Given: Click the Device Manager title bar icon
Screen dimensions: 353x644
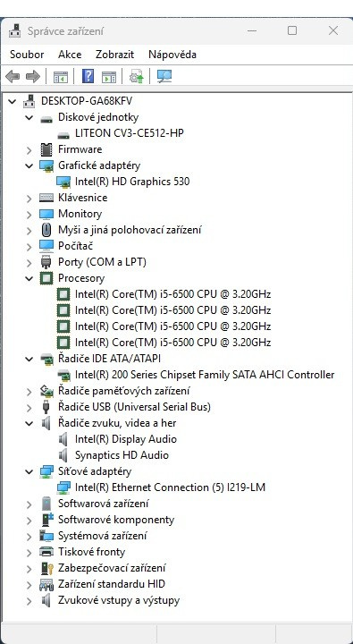Looking at the screenshot, I should coord(15,30).
